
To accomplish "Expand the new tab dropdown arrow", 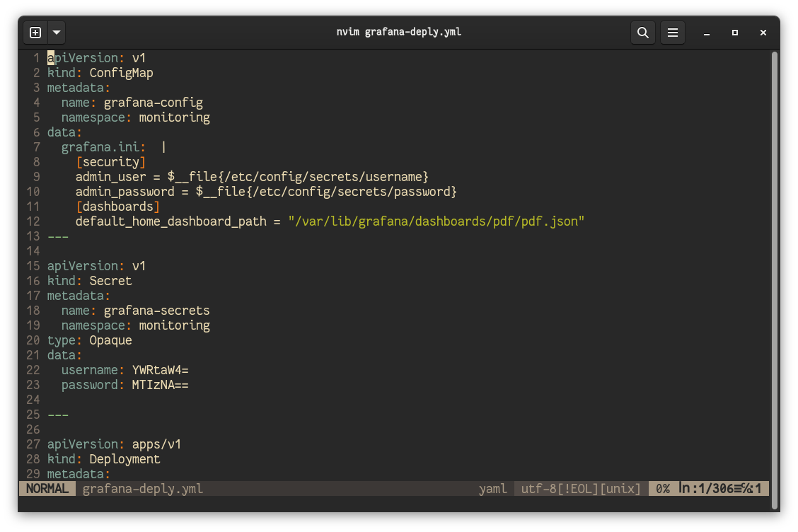I will (57, 33).
